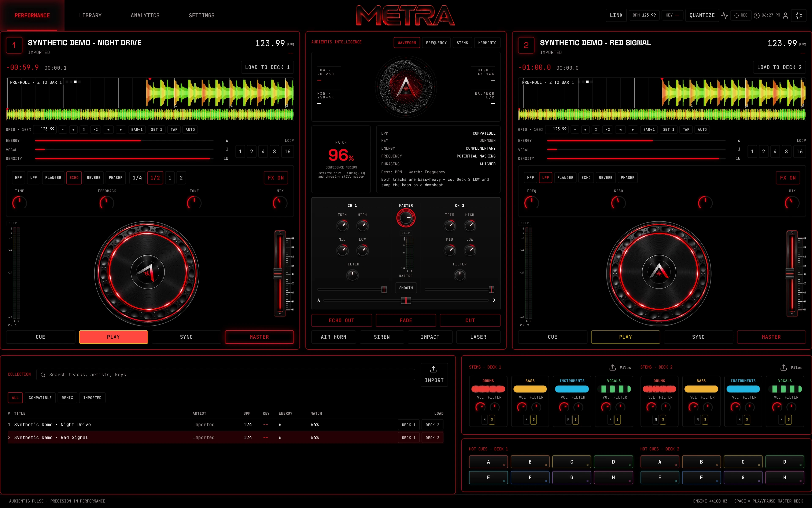
Task: Filter collection by COMPATIBLE
Action: tap(40, 398)
